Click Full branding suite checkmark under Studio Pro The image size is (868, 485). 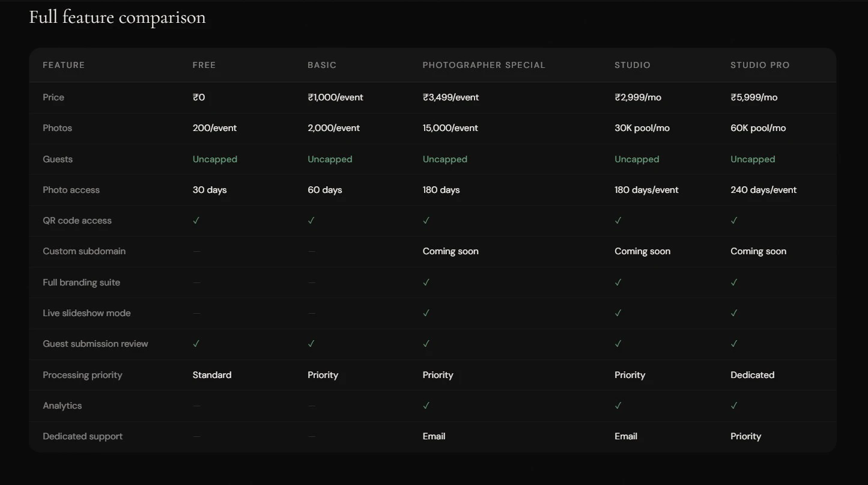pos(734,282)
